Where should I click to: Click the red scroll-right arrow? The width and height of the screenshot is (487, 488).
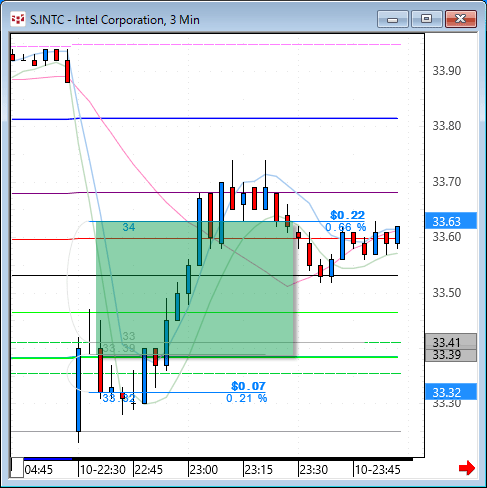[x=467, y=468]
